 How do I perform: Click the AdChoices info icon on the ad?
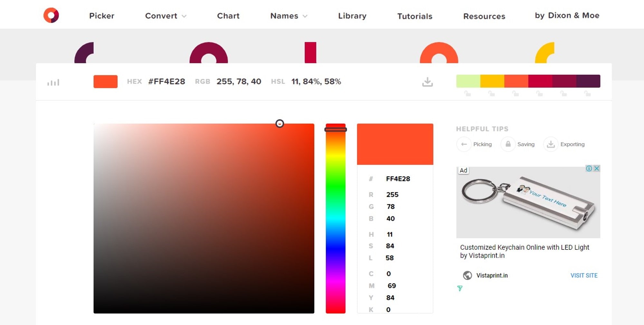pyautogui.click(x=589, y=168)
